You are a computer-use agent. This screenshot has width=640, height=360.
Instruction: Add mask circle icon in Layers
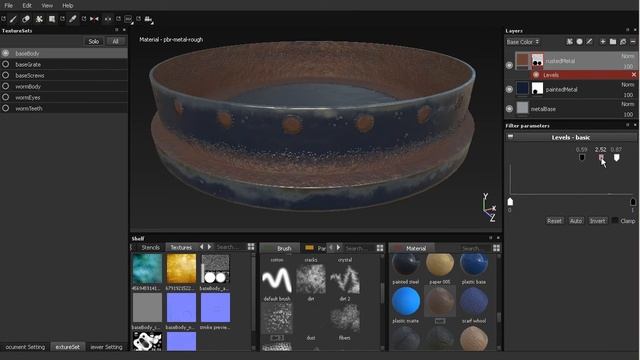click(x=579, y=42)
